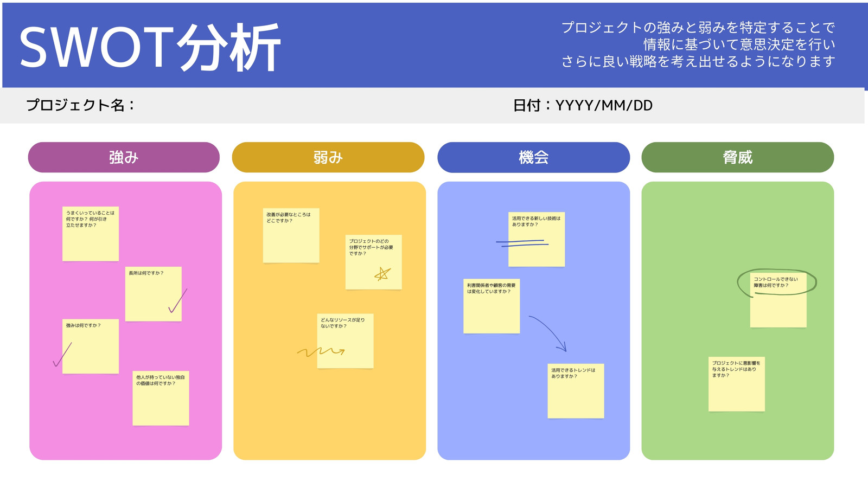The height and width of the screenshot is (488, 868).
Task: Click the sticky note どんなリソースが足りないですか
Action: [345, 341]
